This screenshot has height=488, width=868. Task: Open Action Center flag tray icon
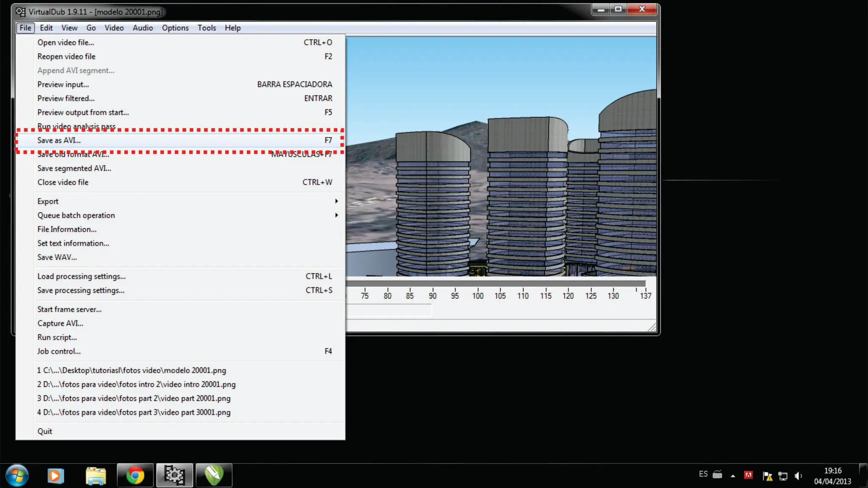(x=767, y=476)
